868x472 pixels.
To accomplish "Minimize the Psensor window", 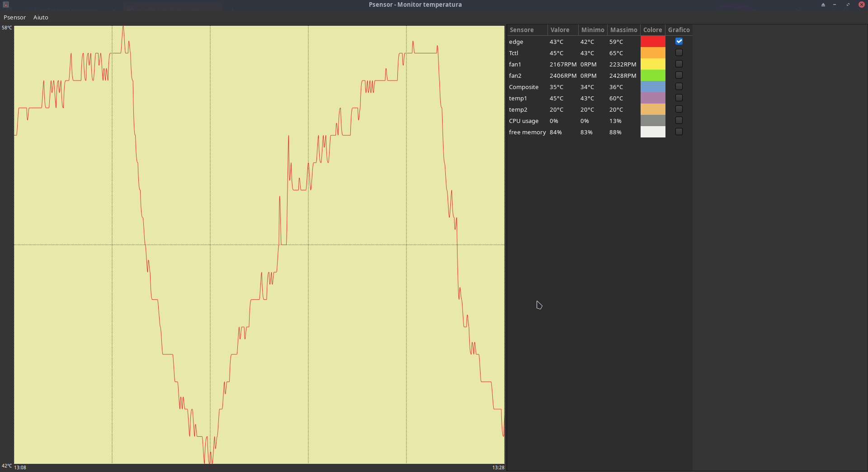I will click(835, 5).
